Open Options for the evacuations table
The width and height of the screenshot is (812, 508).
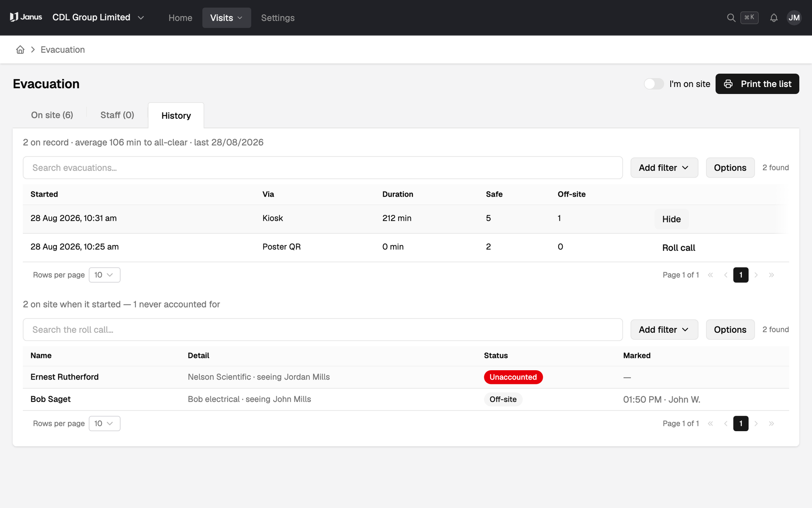(x=730, y=168)
